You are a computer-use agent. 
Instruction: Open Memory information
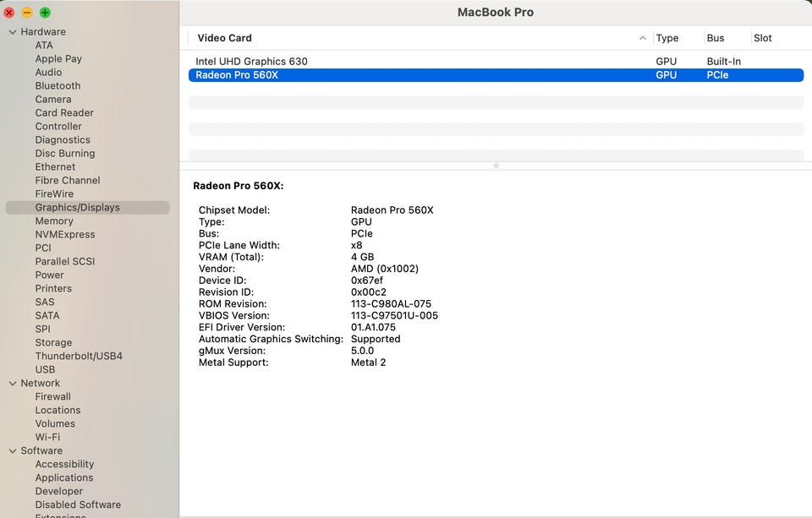click(x=54, y=221)
